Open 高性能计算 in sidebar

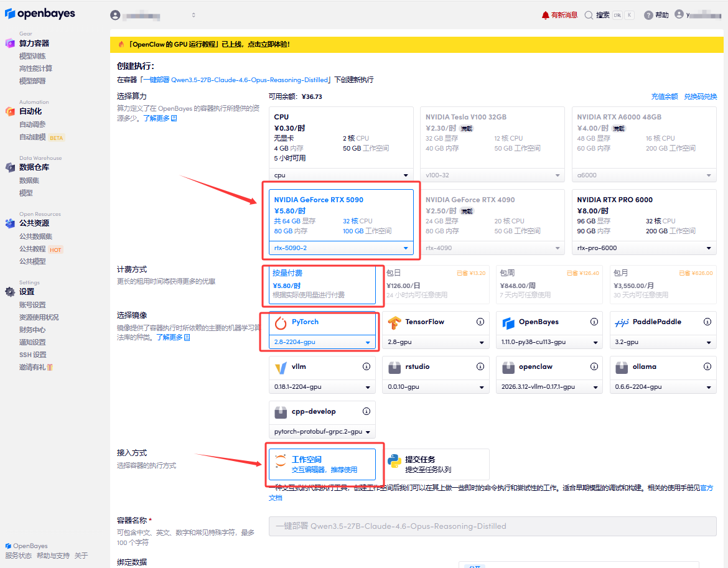pyautogui.click(x=35, y=68)
